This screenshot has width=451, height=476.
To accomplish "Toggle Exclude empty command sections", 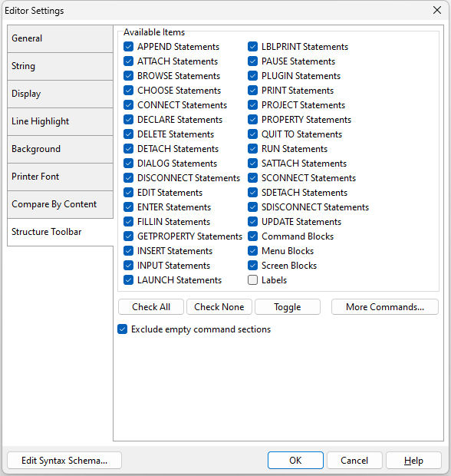I will tap(122, 329).
